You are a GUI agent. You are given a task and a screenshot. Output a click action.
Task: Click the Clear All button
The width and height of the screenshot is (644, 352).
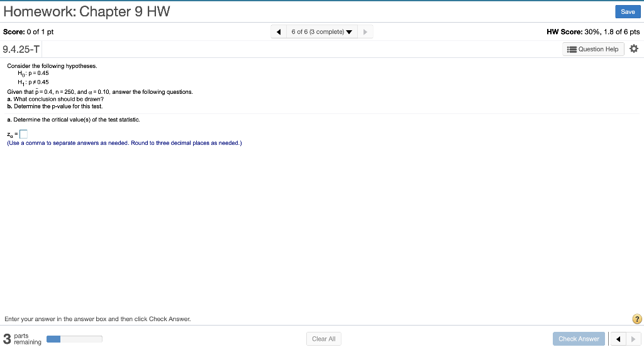tap(324, 339)
